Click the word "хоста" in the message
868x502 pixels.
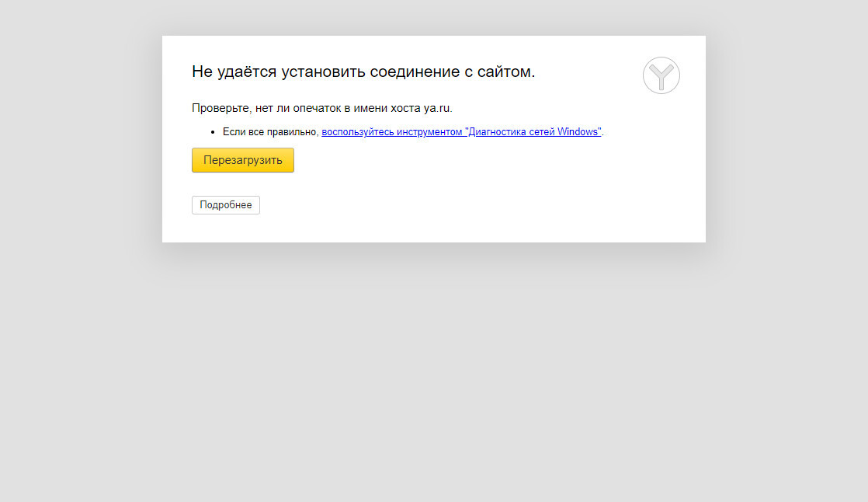405,108
